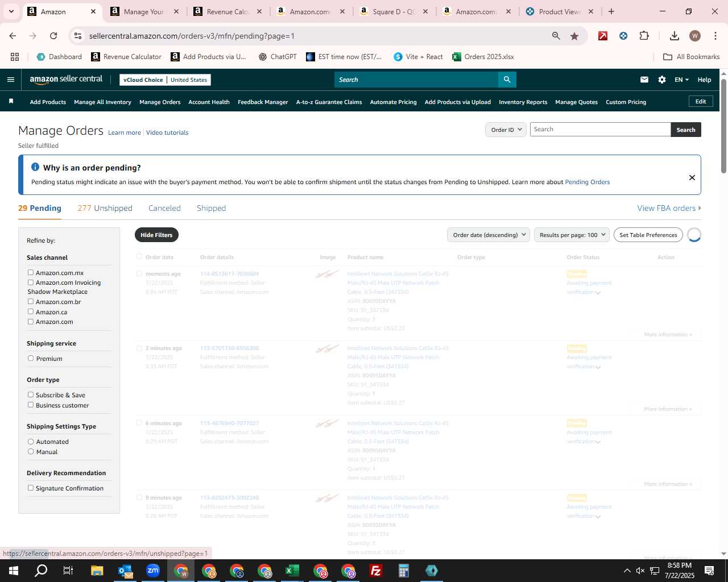Click the order search input field
This screenshot has width=728, height=582.
coord(600,130)
